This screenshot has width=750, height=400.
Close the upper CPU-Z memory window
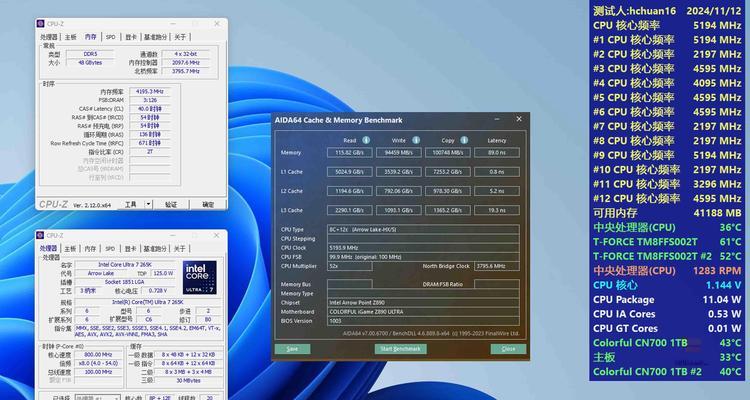coord(217,23)
